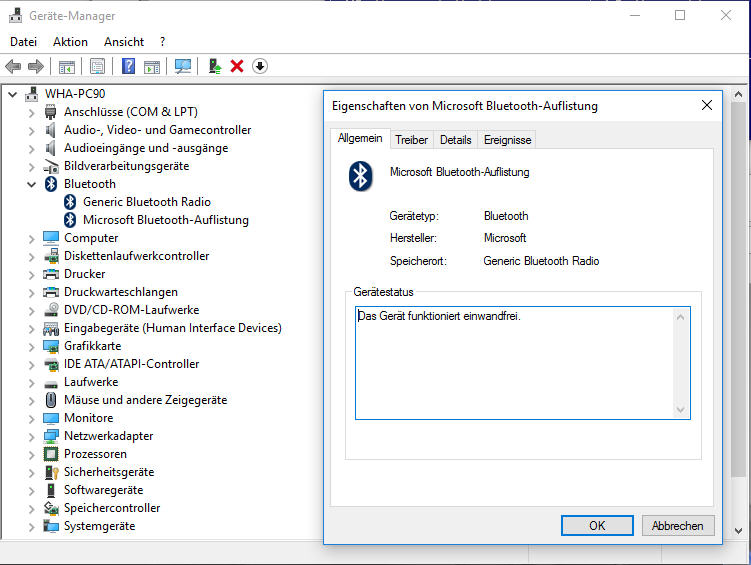
Task: Click the Back arrow toolbar icon
Action: click(13, 66)
